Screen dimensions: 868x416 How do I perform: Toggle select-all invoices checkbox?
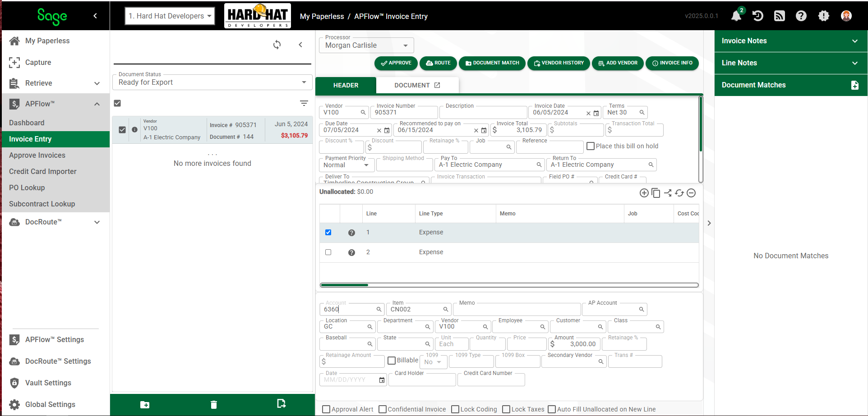pos(117,103)
